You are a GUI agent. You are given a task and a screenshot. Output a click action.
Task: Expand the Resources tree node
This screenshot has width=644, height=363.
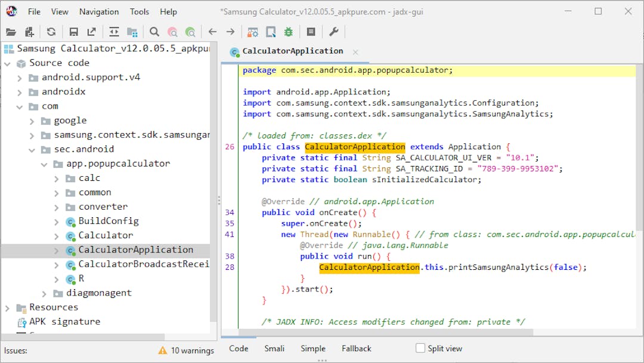tap(7, 307)
